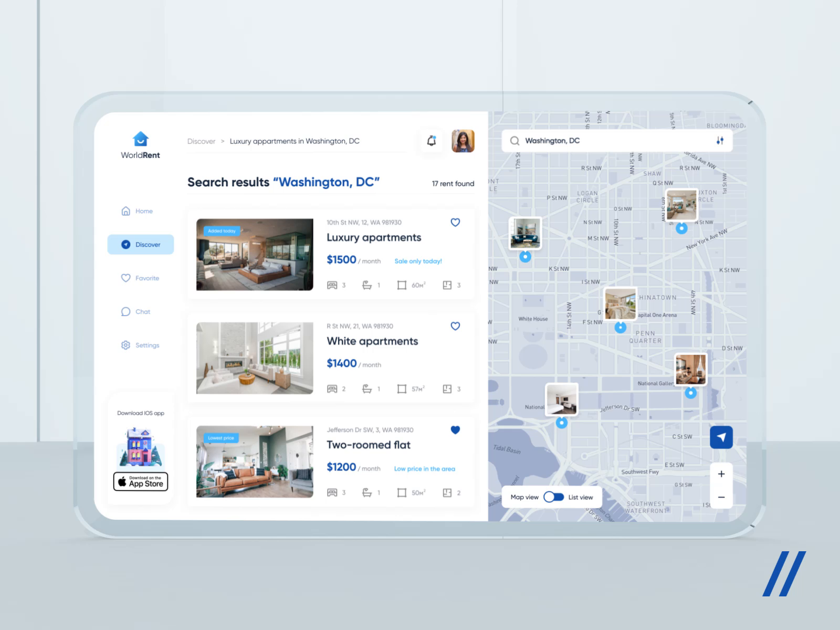
Task: Open the user profile avatar
Action: point(463,141)
